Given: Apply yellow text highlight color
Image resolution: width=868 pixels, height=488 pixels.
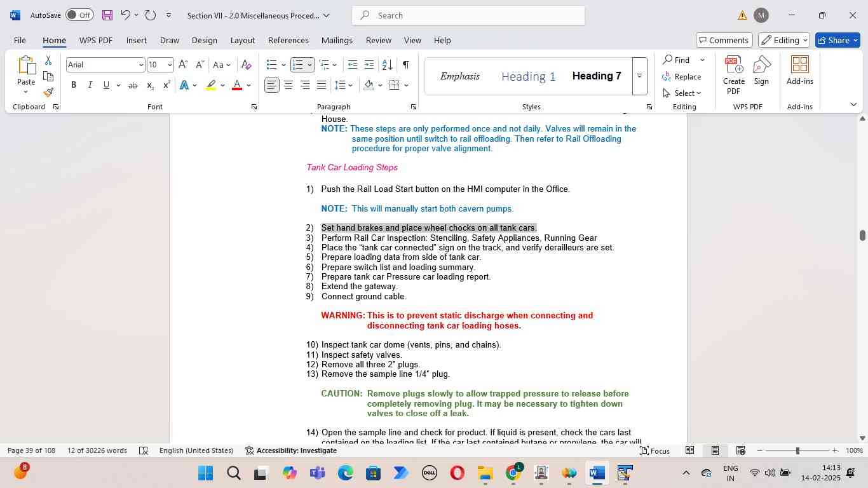Looking at the screenshot, I should [212, 85].
